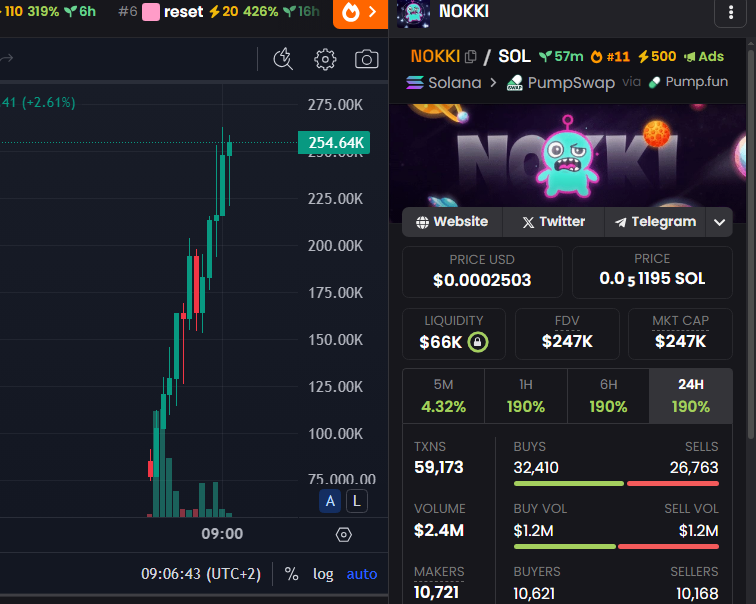Open chart settings gear
This screenshot has height=604, width=756.
click(x=325, y=59)
